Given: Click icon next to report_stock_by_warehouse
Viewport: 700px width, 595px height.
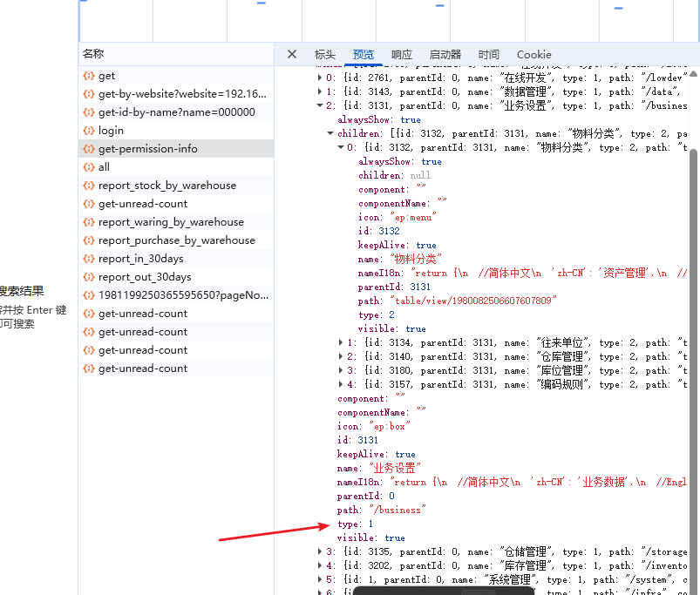Looking at the screenshot, I should click(89, 186).
